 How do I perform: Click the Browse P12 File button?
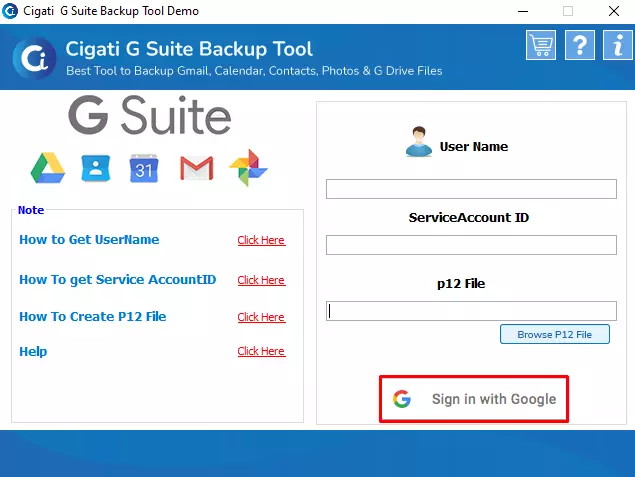point(554,334)
